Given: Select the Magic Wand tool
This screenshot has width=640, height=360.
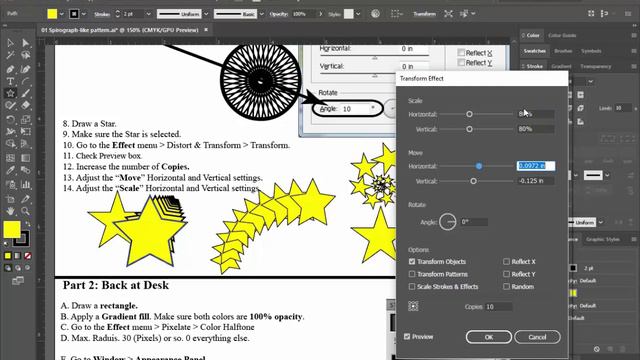Looking at the screenshot, I should (10, 56).
